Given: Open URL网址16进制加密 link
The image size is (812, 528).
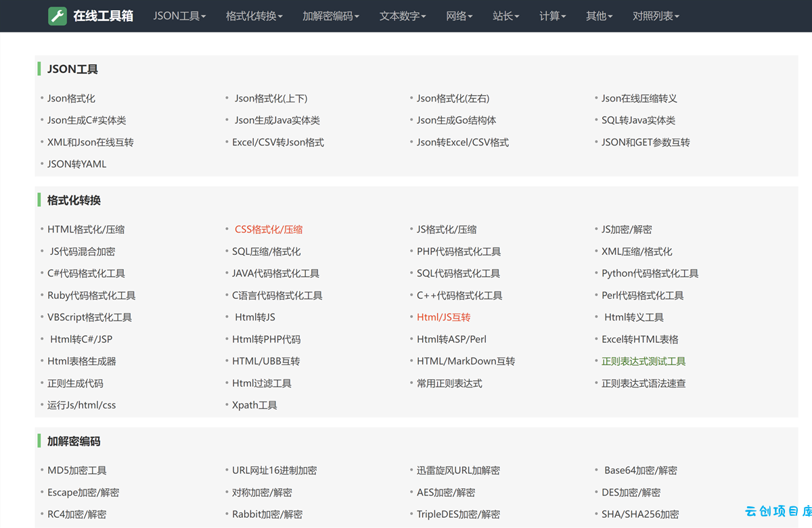Looking at the screenshot, I should coord(275,471).
